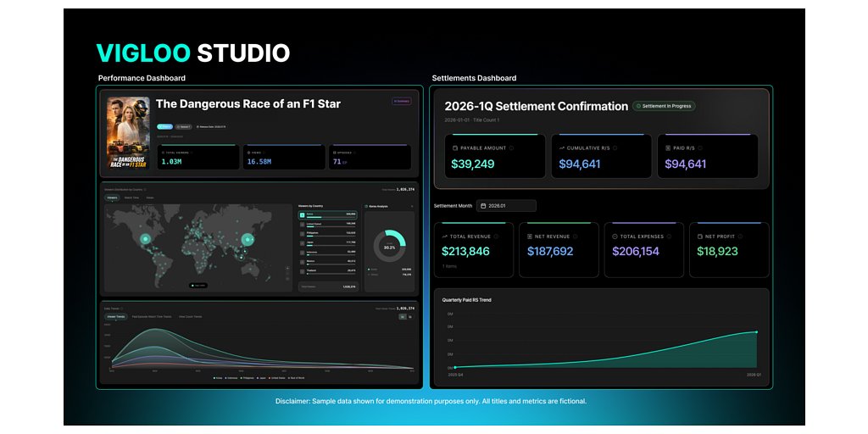Toggle United States series in trends legend

pyautogui.click(x=276, y=378)
